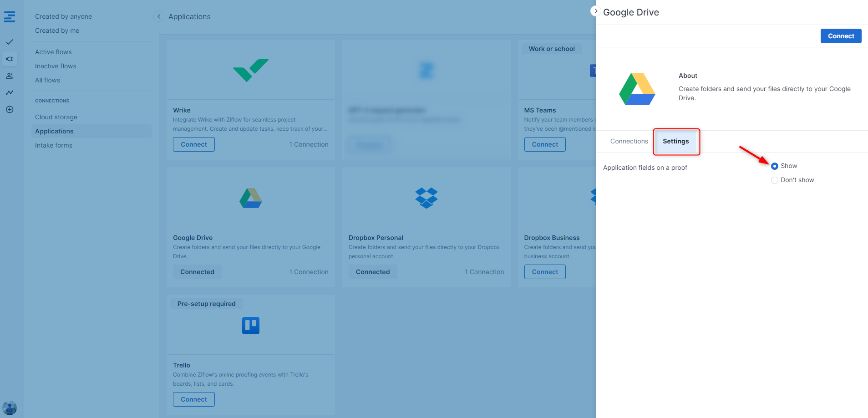The image size is (868, 418).
Task: Click the Ziflow logo icon in sidebar
Action: (10, 17)
